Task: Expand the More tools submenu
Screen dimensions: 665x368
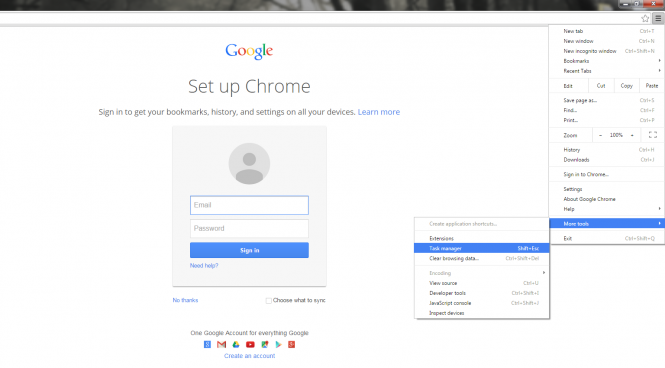Action: 607,223
